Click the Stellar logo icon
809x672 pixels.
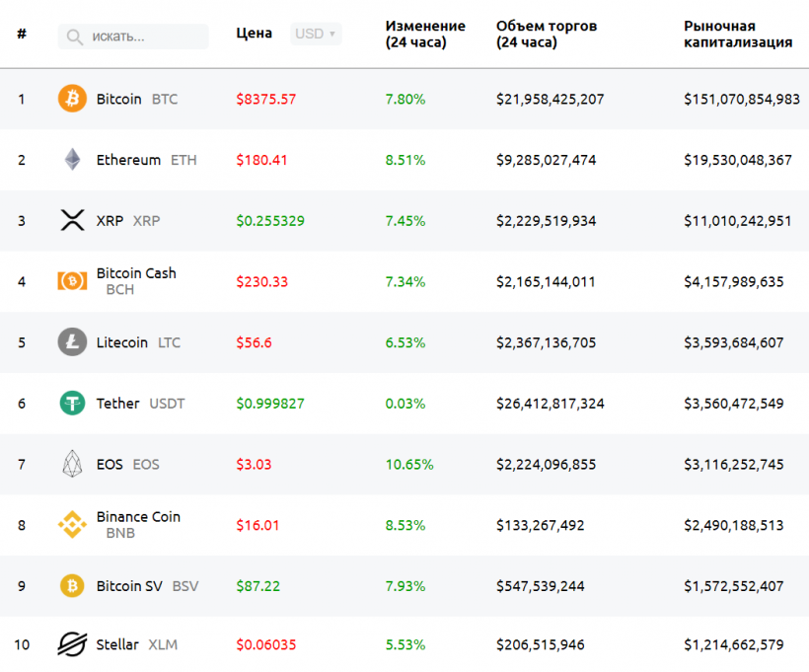pyautogui.click(x=72, y=645)
